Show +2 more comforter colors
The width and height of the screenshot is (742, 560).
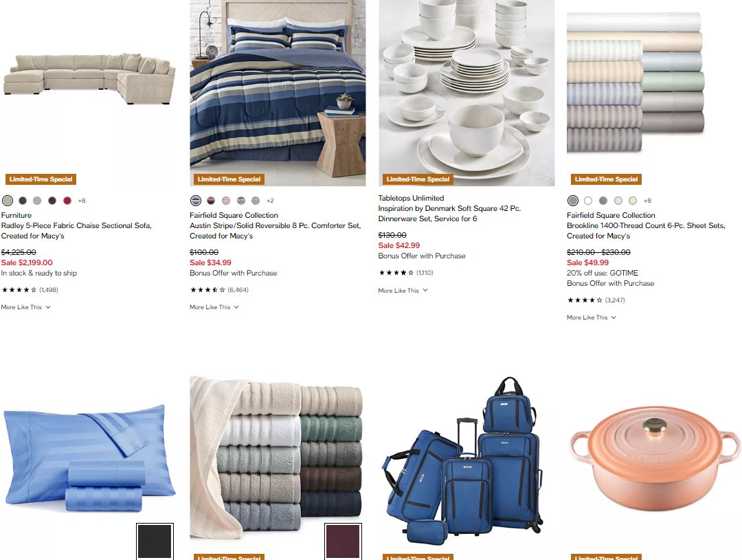point(270,201)
